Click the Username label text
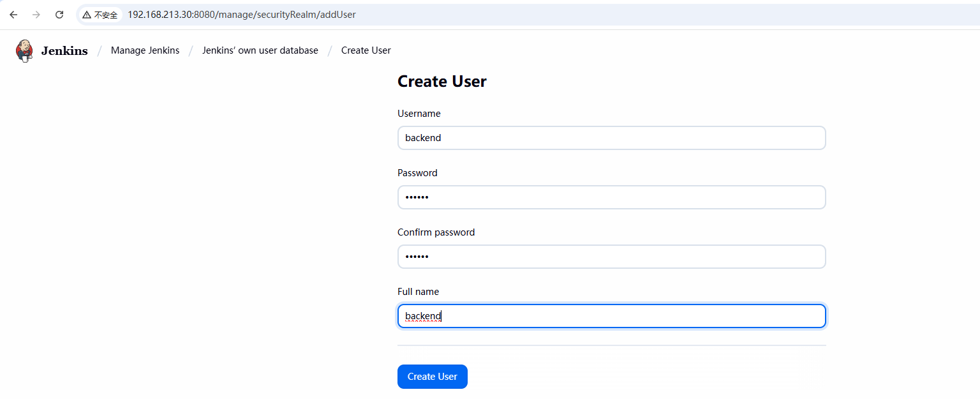The height and width of the screenshot is (399, 980). (x=419, y=114)
